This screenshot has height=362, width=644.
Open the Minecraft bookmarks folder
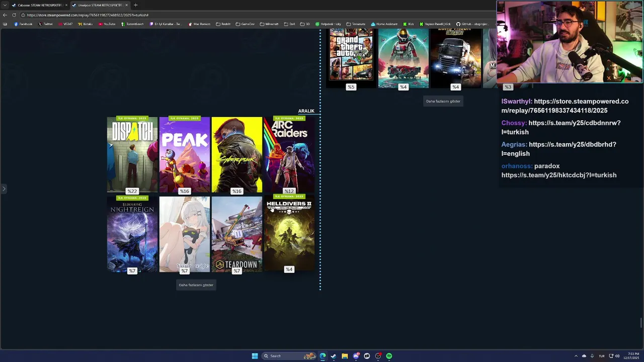tap(269, 24)
